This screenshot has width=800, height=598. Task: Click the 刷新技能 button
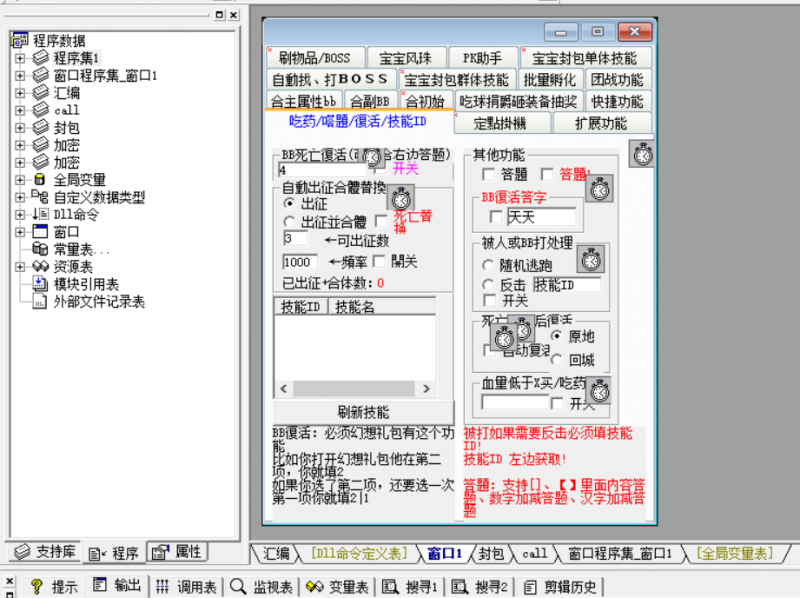pos(364,412)
